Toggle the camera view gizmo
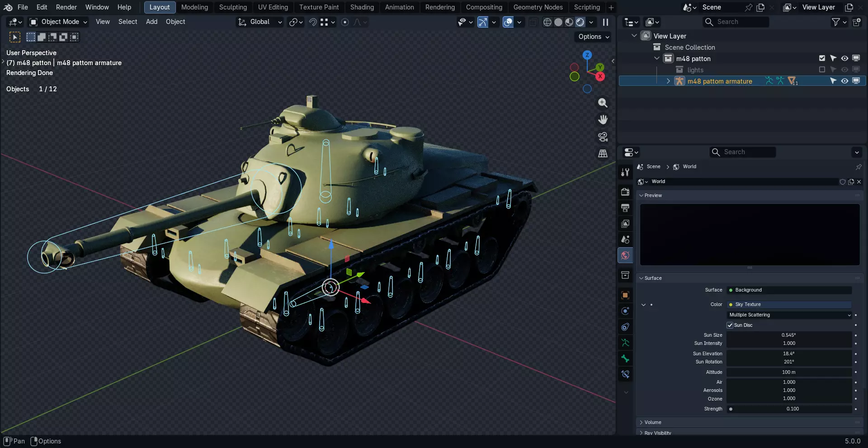Screen dimensions: 868x448 pos(603,137)
